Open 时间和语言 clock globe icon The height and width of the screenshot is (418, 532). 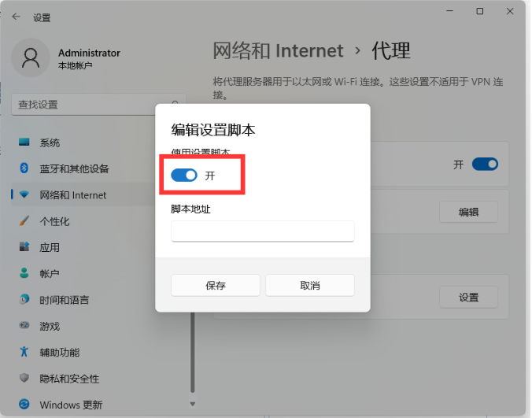click(24, 299)
